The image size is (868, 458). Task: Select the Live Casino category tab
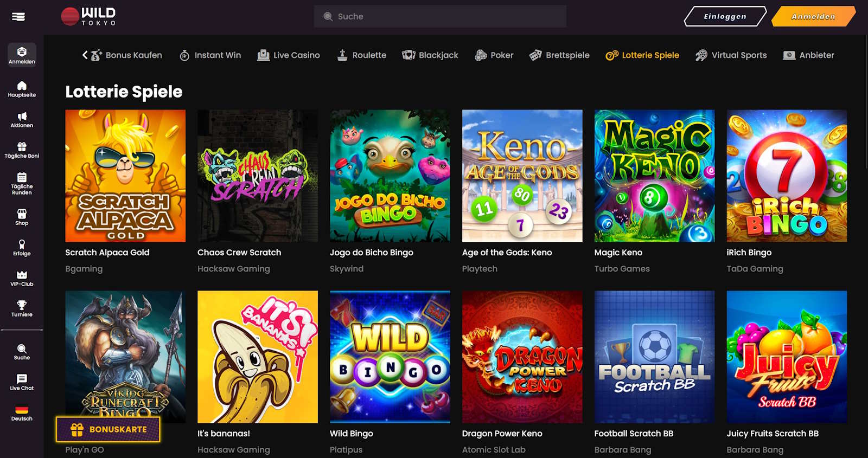289,55
